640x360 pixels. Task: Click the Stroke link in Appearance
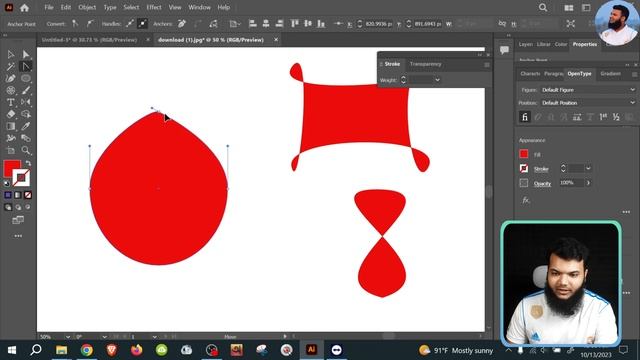click(541, 169)
